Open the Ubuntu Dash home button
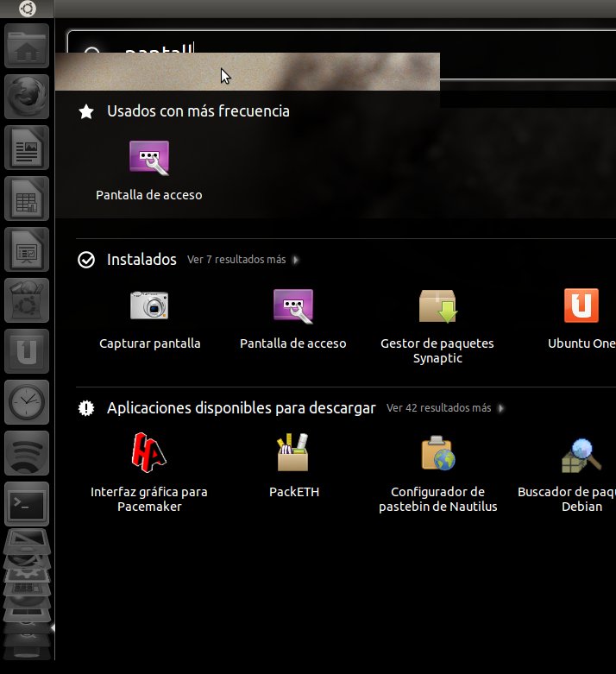 [27, 9]
